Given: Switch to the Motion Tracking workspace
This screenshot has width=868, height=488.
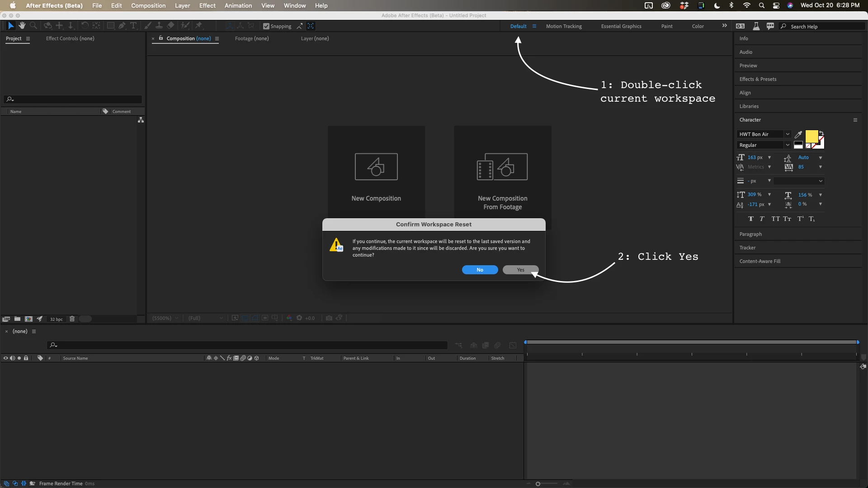Looking at the screenshot, I should 564,26.
